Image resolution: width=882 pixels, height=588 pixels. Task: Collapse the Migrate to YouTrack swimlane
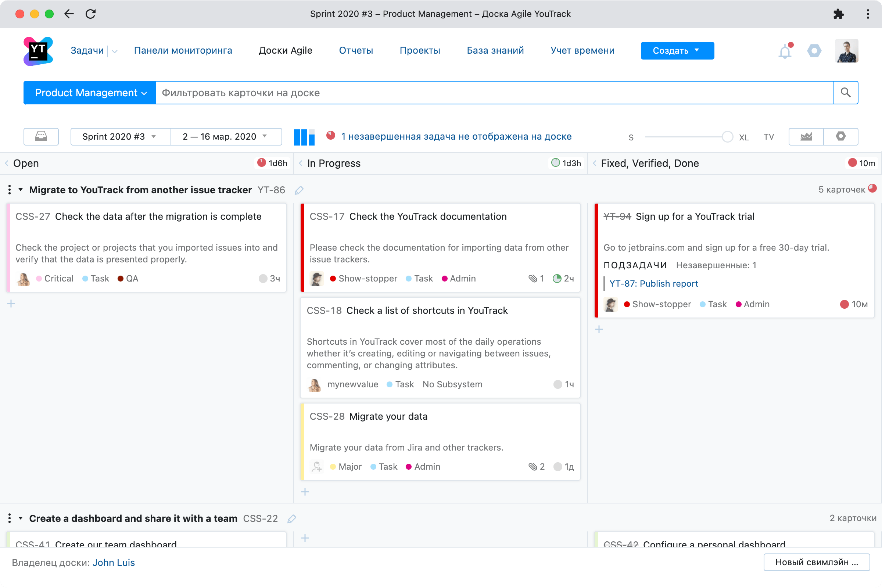point(21,190)
